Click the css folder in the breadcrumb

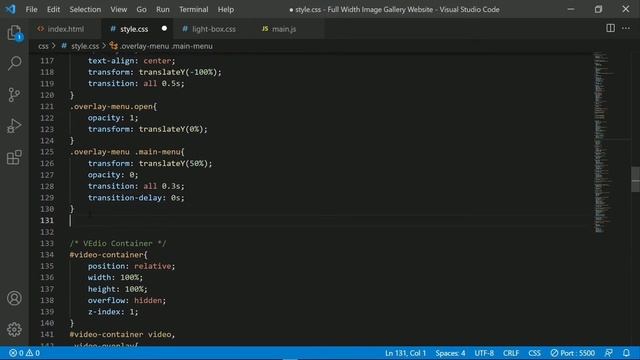click(43, 46)
